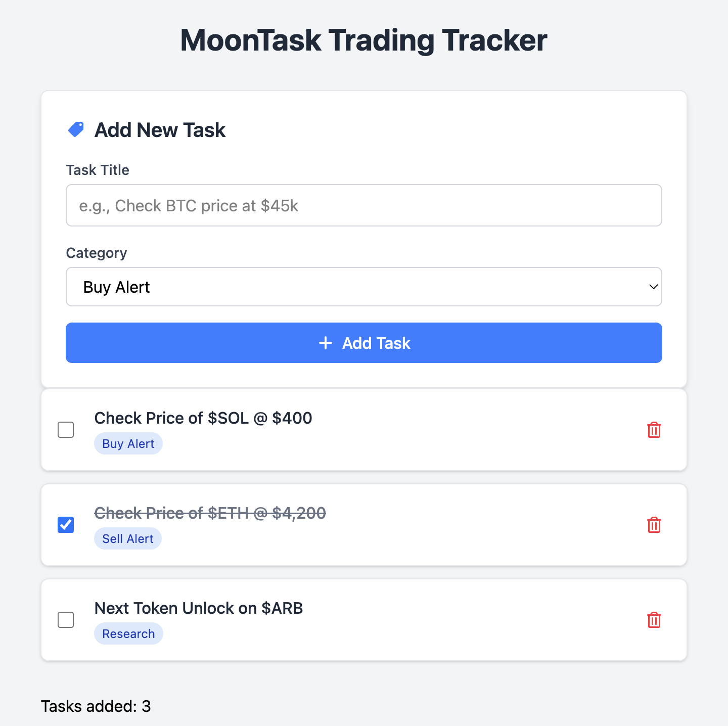The height and width of the screenshot is (726, 728).
Task: Check the $SOL @ $400 task checkbox
Action: coord(66,430)
